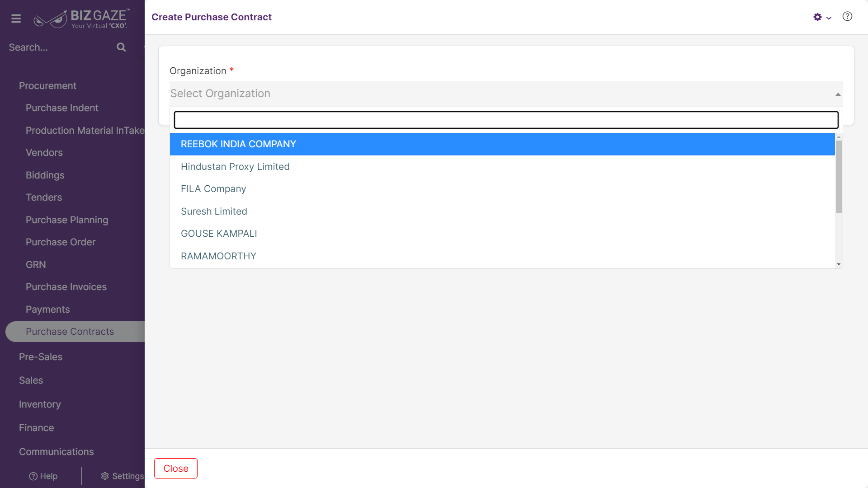
Task: Navigate to Purchase Planning
Action: (67, 220)
